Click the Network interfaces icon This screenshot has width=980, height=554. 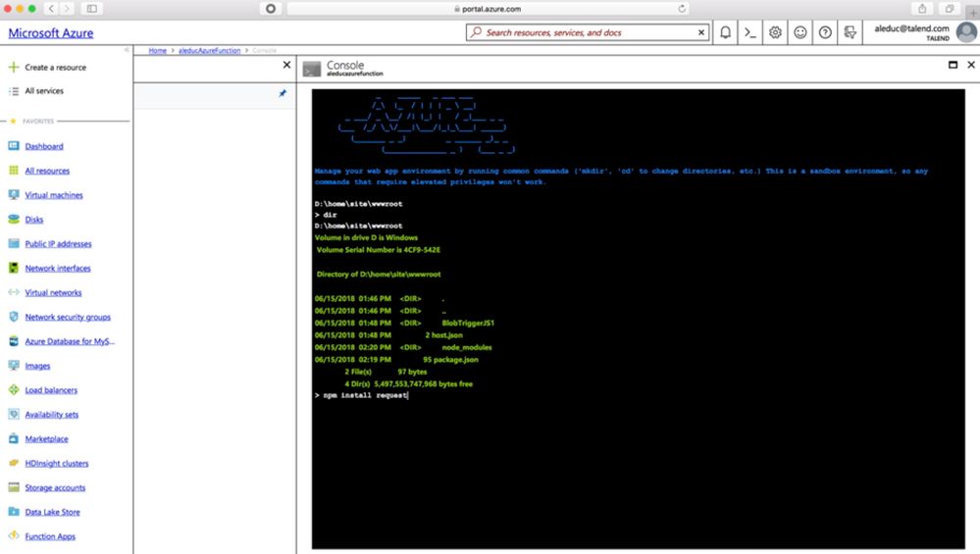pos(14,268)
